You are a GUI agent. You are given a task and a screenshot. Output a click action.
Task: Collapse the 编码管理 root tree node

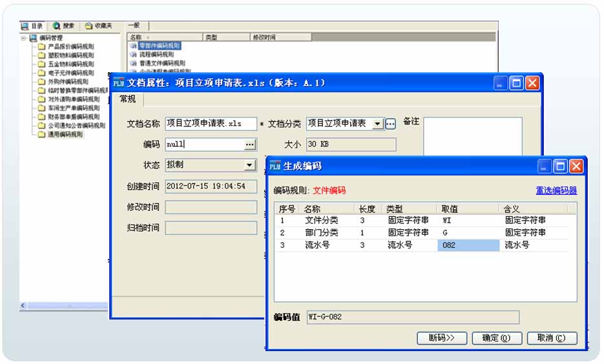pos(24,38)
